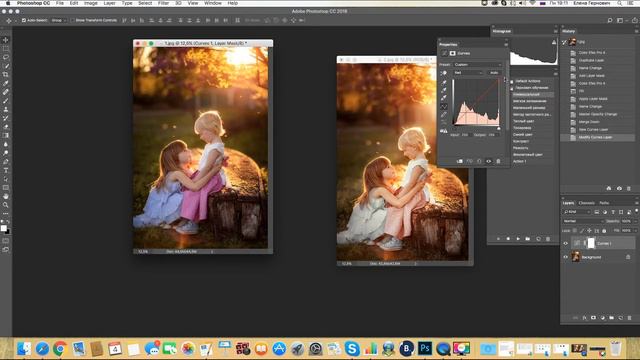Toggle lock position in Layers panel
This screenshot has width=640, height=360.
(589, 231)
